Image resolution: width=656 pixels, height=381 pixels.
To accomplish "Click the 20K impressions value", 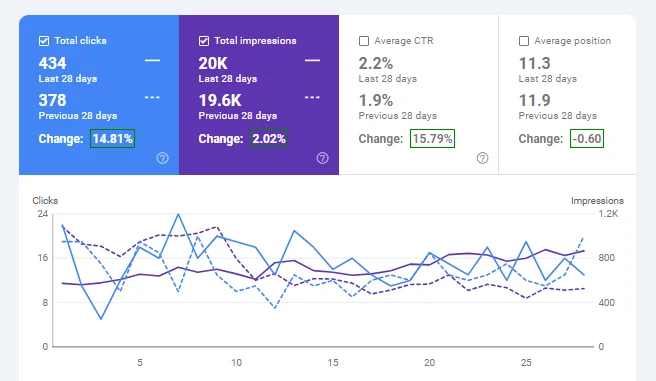I will 213,64.
